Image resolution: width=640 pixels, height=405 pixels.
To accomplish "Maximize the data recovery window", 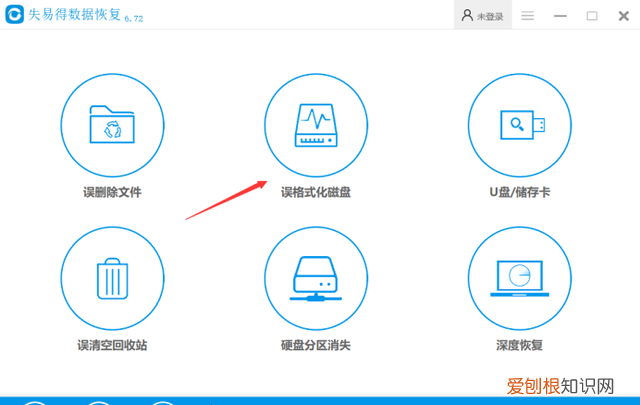I will [x=592, y=16].
